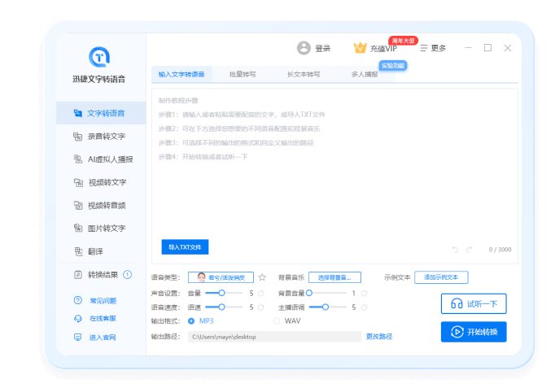Viewport: 555px width, 392px height.
Task: Click the 周年大促 promotion badge
Action: (x=403, y=41)
